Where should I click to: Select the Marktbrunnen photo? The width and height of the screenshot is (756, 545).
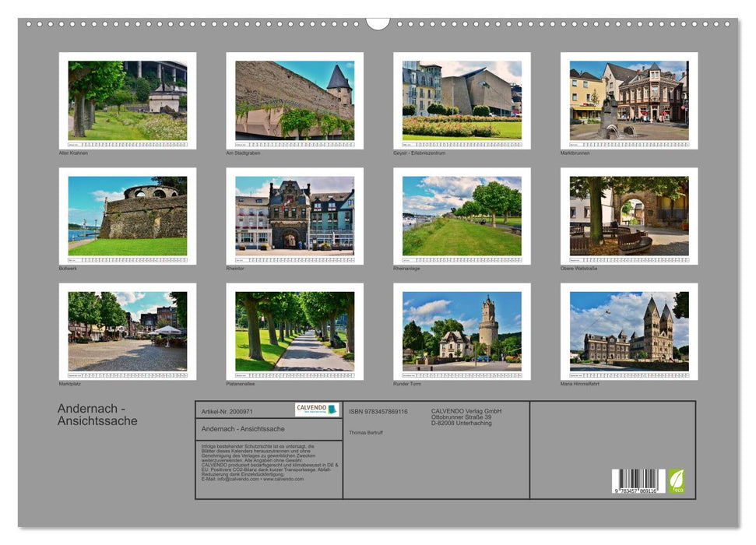point(629,100)
